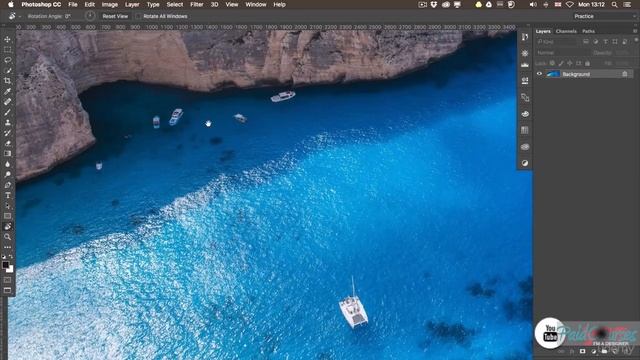The width and height of the screenshot is (640, 360).
Task: Click the Reset View button
Action: 115,16
